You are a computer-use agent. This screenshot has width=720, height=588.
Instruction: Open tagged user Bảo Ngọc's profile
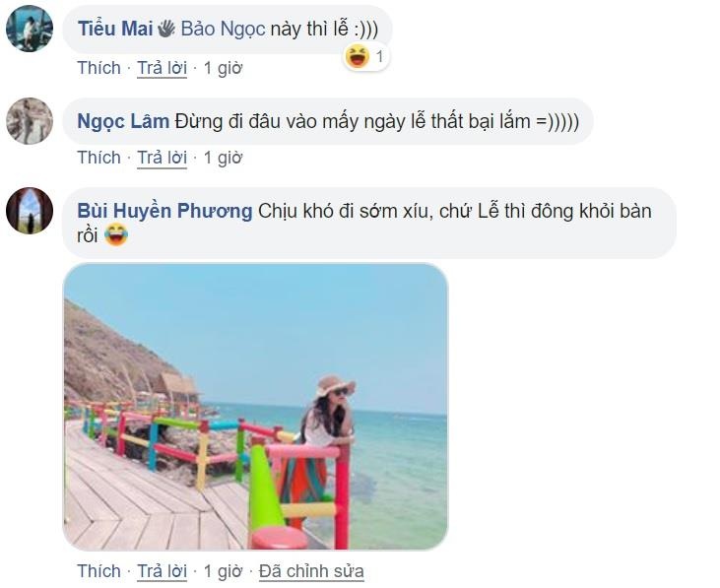(x=223, y=29)
